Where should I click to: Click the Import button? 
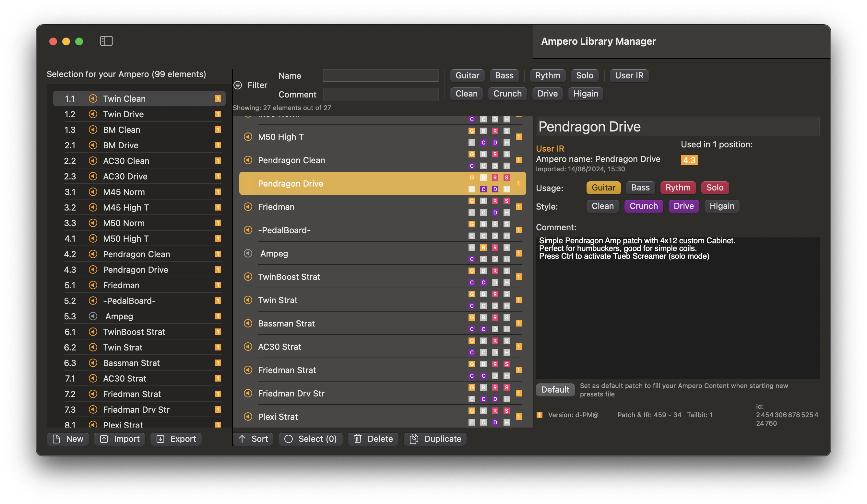pos(120,439)
